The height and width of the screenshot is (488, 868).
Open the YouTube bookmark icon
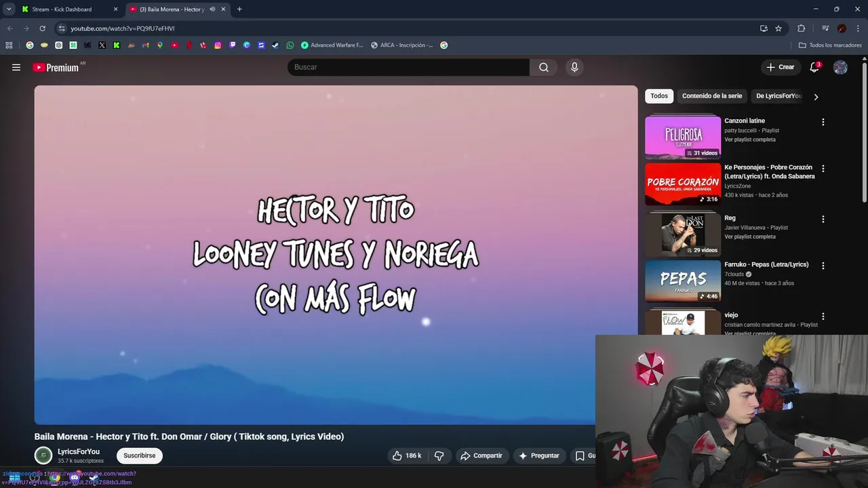pyautogui.click(x=174, y=45)
